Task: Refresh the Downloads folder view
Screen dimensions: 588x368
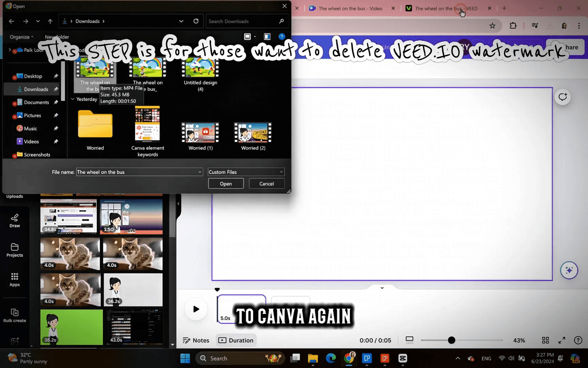Action: pos(196,21)
